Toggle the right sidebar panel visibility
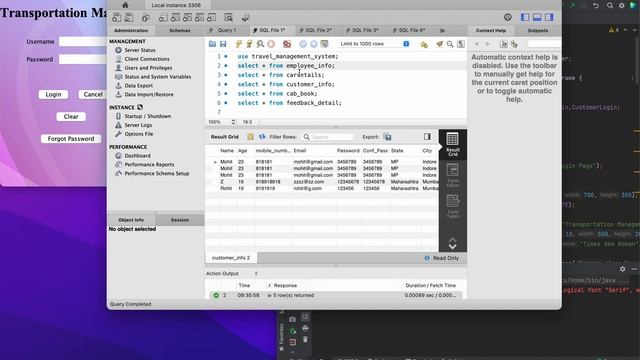Screen dimensions: 640x360 click(549, 17)
